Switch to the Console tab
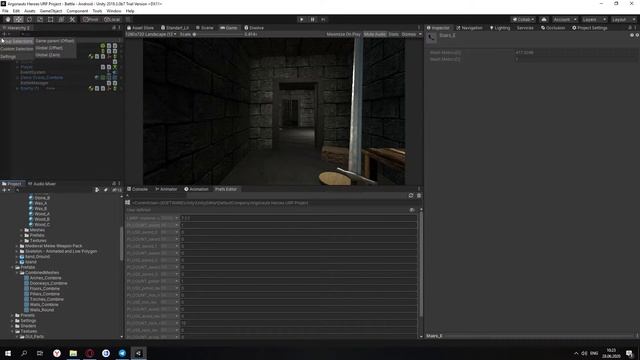 [138, 189]
